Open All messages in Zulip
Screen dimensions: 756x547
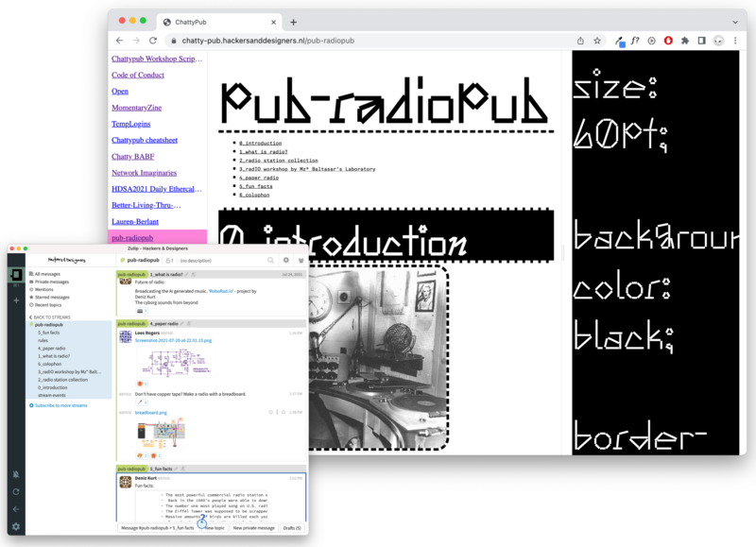click(x=47, y=274)
